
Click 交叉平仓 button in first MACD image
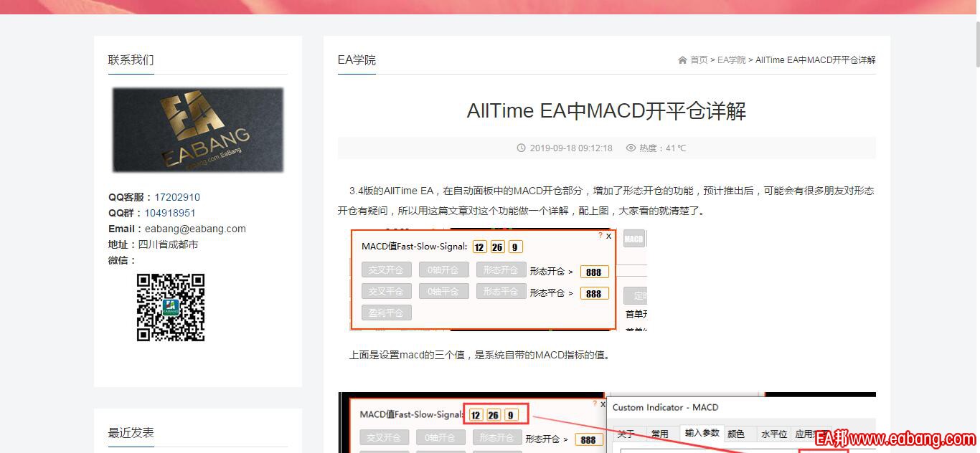387,292
